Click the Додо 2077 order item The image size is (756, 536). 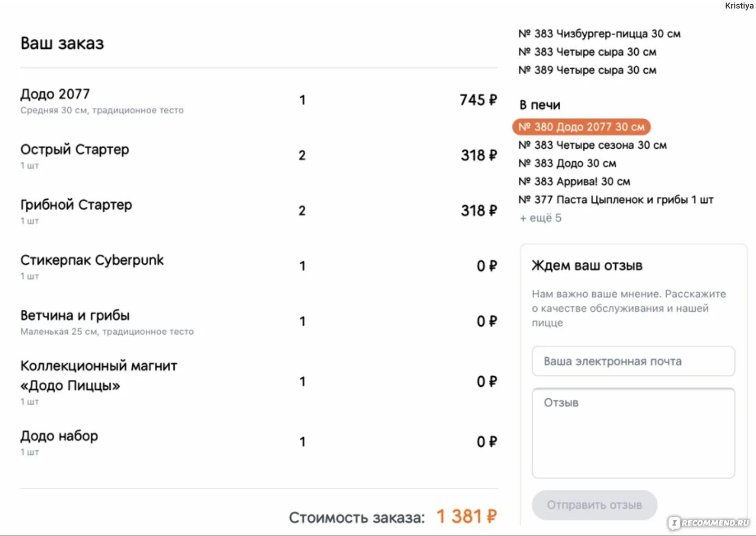point(55,94)
